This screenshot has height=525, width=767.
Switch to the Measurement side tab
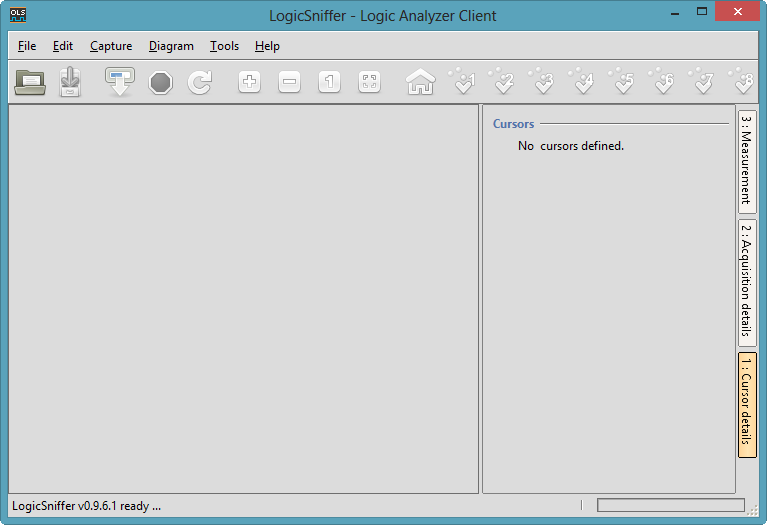point(747,159)
